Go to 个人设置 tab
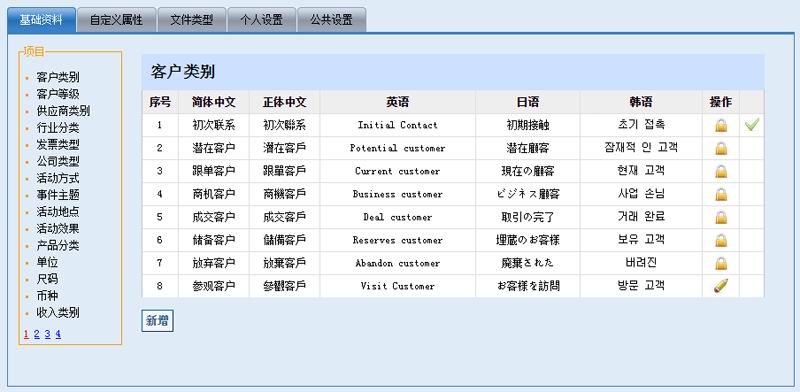This screenshot has width=800, height=392. [261, 20]
